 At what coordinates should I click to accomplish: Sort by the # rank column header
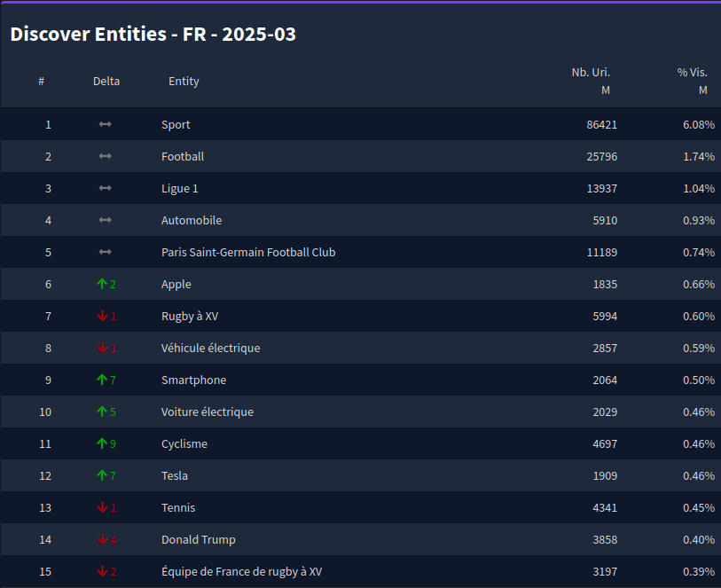[42, 82]
